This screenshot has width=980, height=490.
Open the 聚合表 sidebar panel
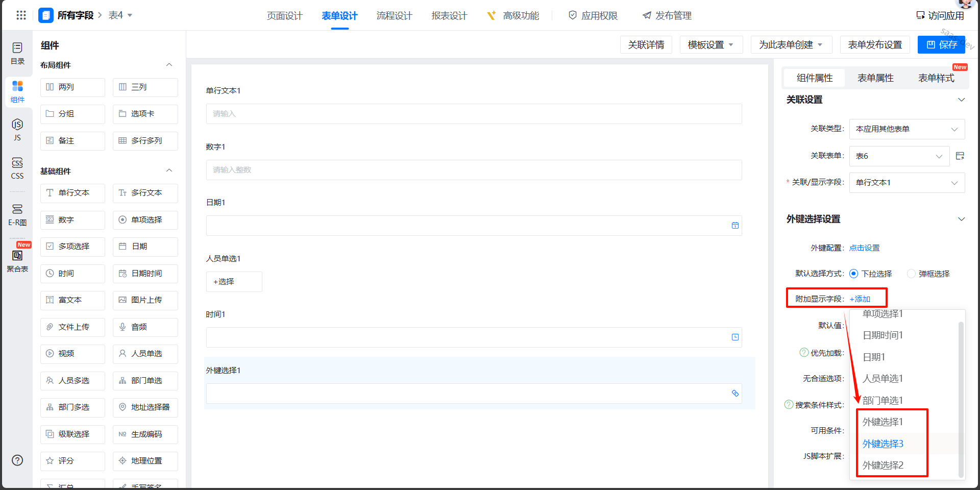[x=17, y=260]
